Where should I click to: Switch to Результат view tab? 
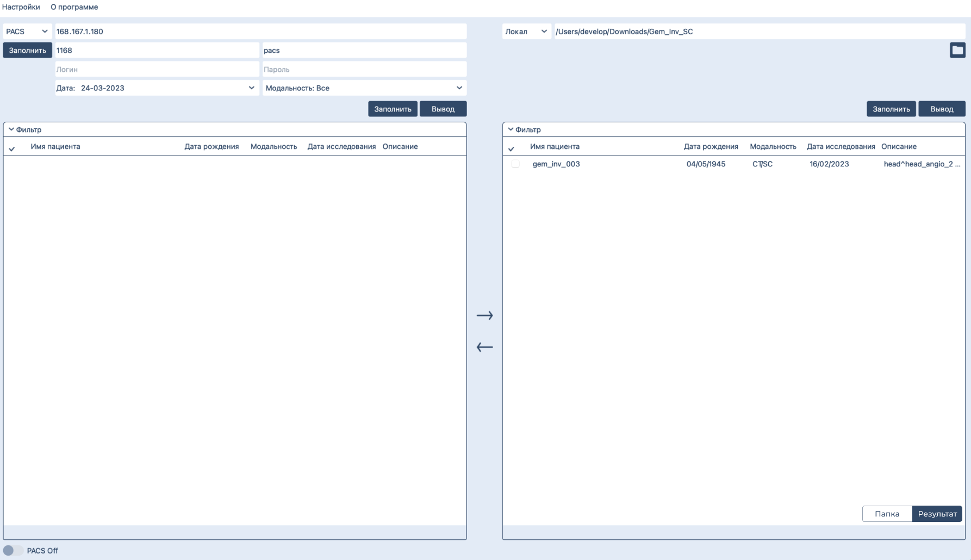point(937,514)
